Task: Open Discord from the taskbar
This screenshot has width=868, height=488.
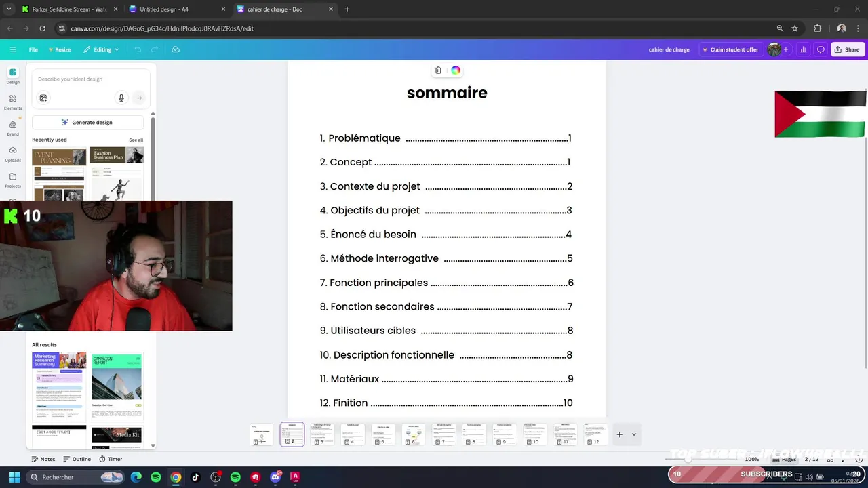Action: coord(275,477)
